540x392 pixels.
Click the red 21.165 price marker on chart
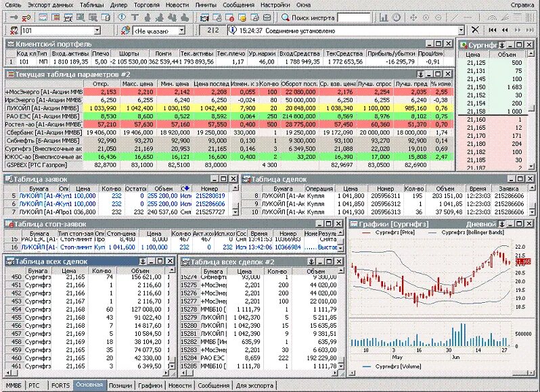[523, 262]
